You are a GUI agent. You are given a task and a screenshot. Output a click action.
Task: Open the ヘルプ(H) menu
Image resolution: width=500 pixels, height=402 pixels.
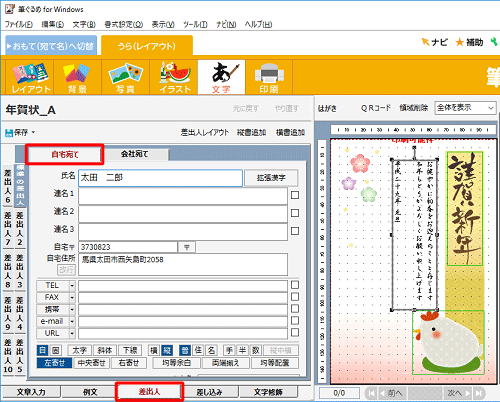(x=258, y=24)
